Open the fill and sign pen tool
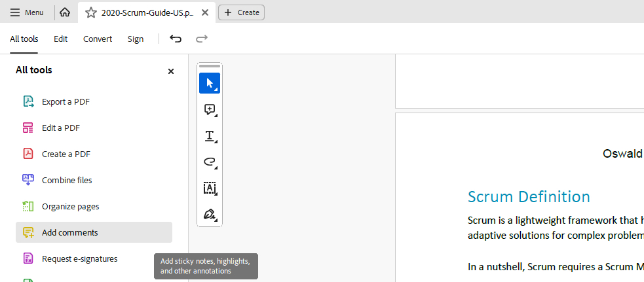644x282 pixels. point(210,214)
